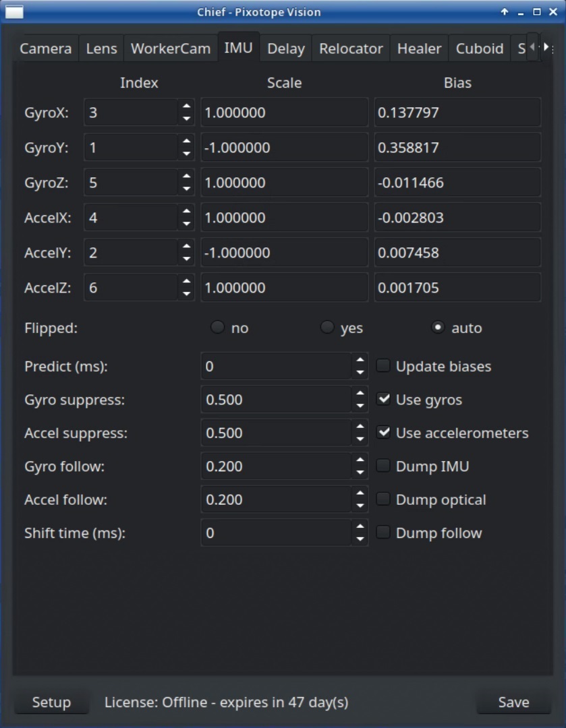Enable the Update biases checkbox
The height and width of the screenshot is (728, 566).
pyautogui.click(x=383, y=366)
